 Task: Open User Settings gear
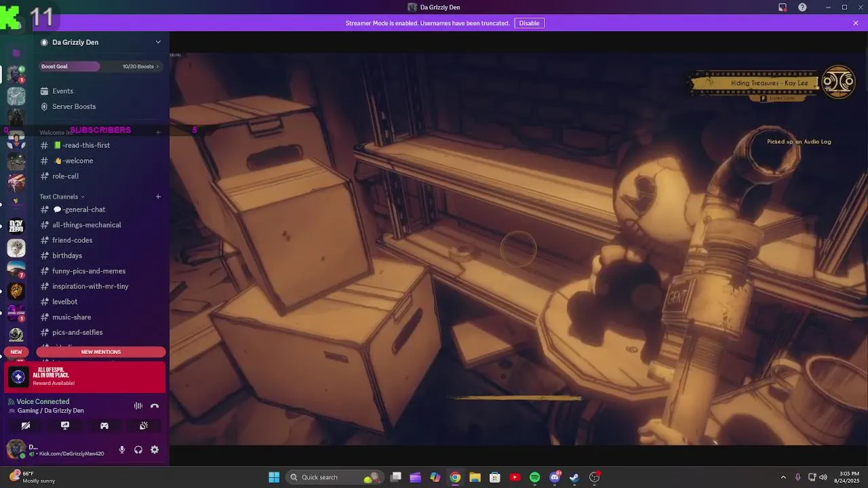pyautogui.click(x=155, y=449)
